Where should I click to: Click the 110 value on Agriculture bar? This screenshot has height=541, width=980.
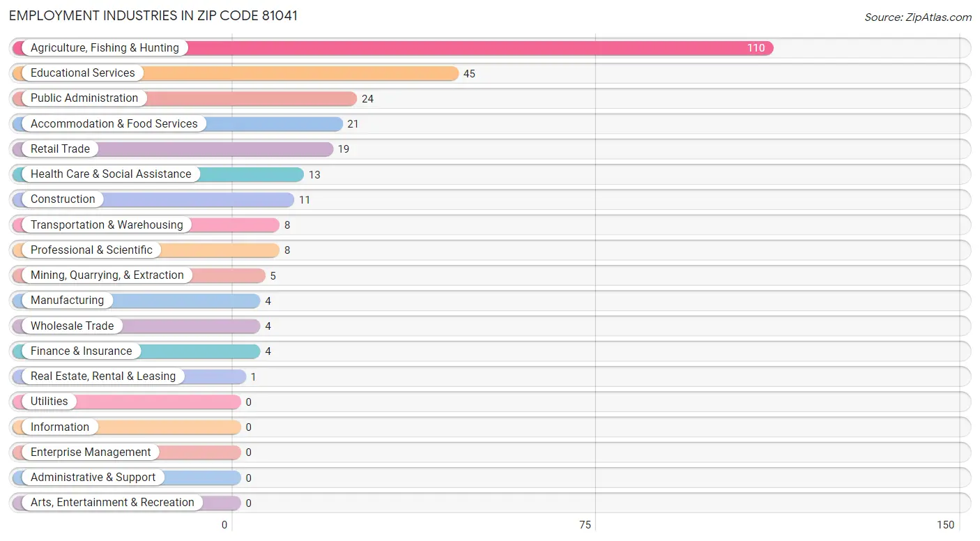[756, 48]
